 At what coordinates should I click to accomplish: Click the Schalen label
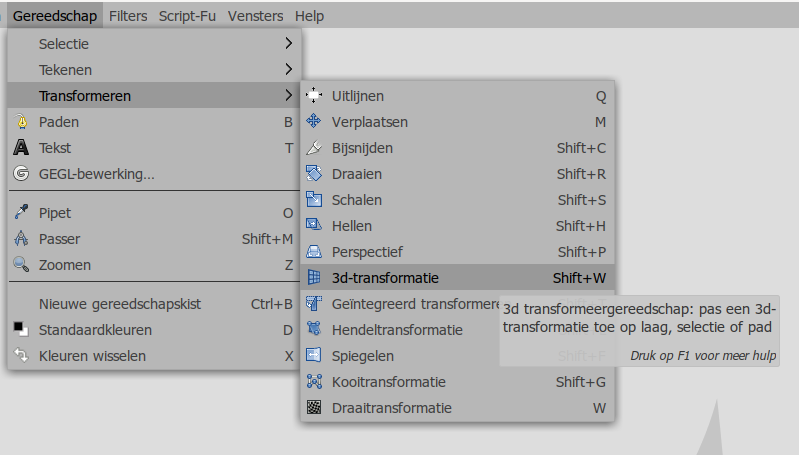tap(357, 200)
